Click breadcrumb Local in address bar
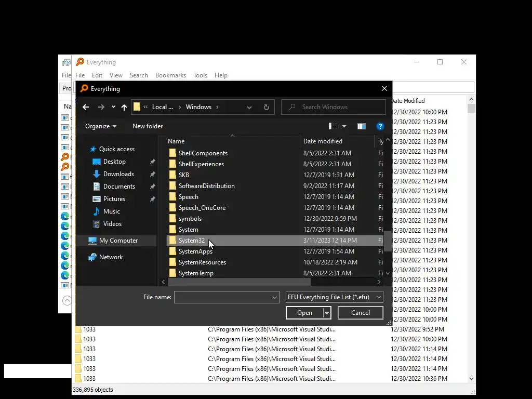532x399 pixels. [163, 107]
